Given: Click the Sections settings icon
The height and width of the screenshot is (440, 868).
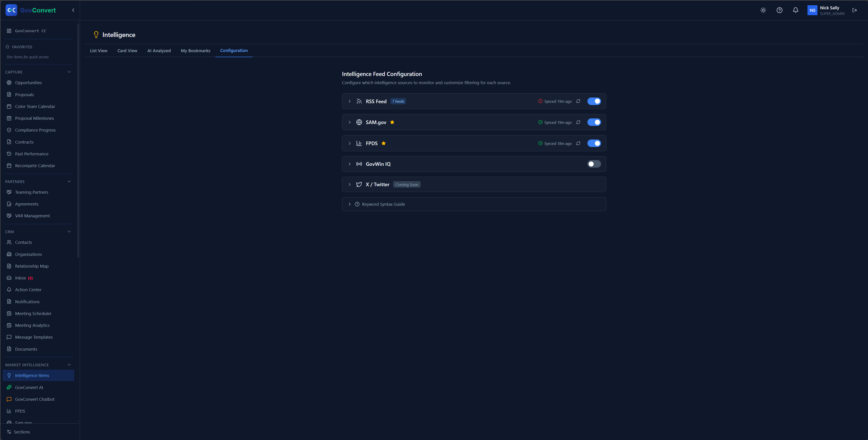Looking at the screenshot, I should (x=9, y=432).
